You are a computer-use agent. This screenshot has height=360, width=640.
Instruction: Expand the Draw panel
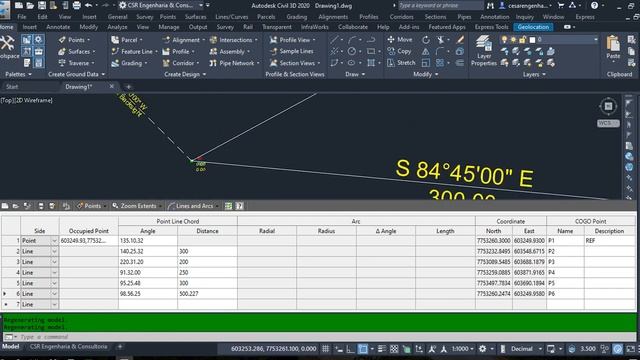[x=355, y=74]
